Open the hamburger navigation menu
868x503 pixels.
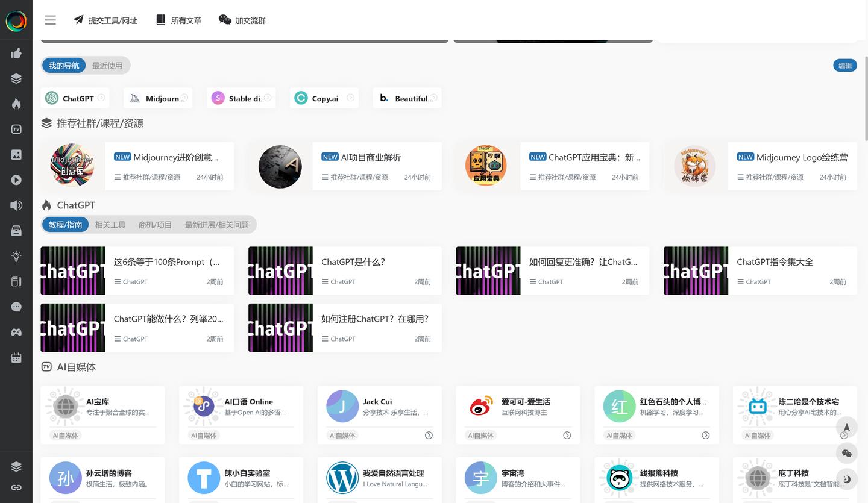pyautogui.click(x=50, y=20)
